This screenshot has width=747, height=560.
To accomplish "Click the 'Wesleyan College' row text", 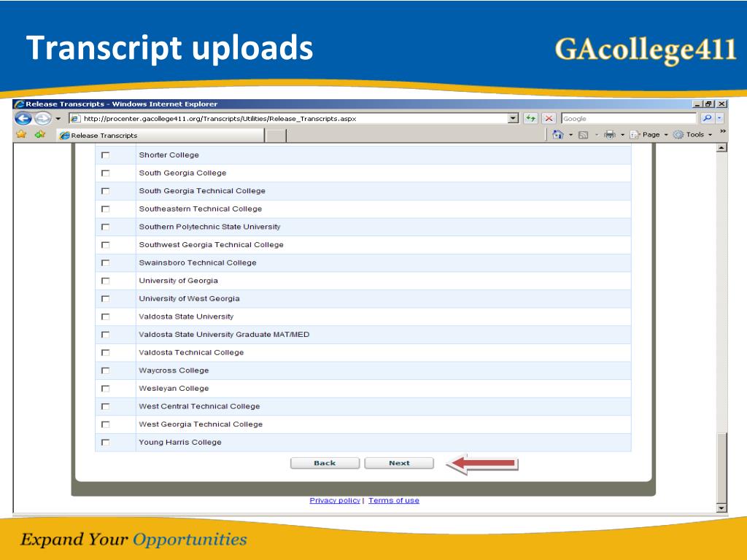I will (174, 388).
